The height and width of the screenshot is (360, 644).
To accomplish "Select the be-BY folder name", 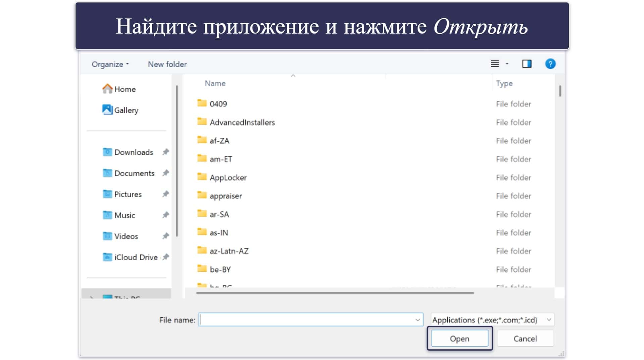I will coord(220,270).
